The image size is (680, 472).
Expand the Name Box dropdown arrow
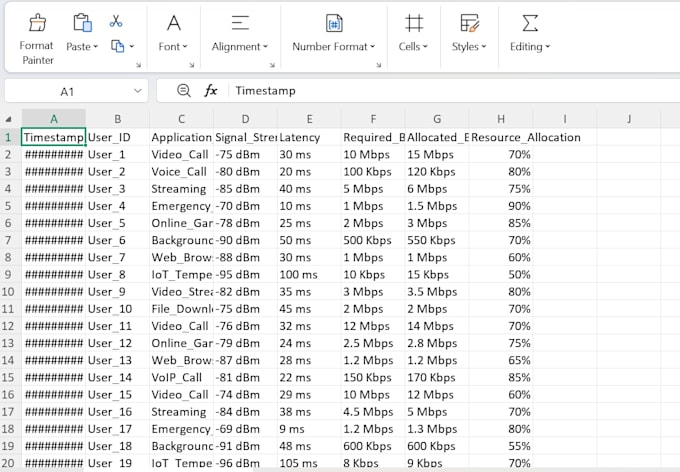137,91
